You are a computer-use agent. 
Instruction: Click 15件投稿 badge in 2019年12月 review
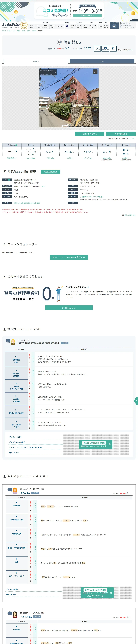[x=64, y=343]
